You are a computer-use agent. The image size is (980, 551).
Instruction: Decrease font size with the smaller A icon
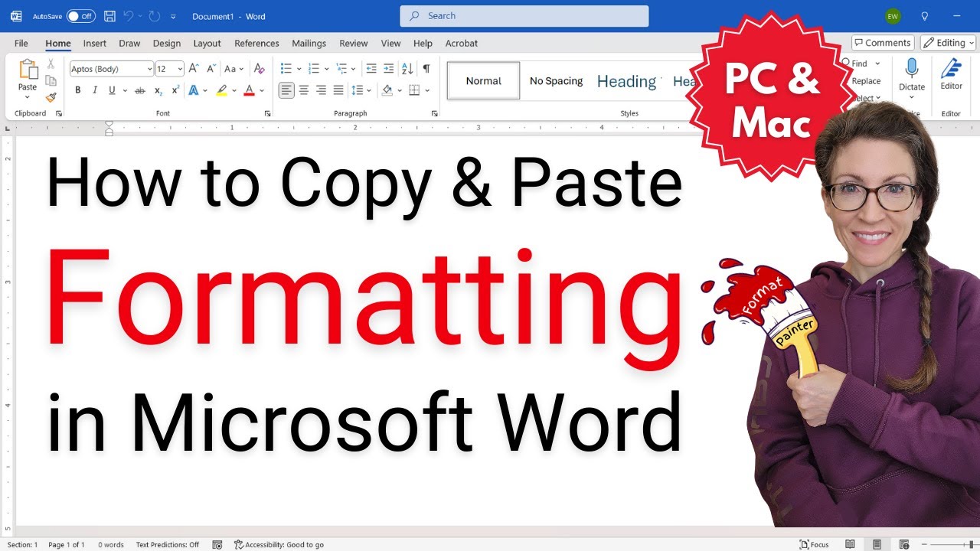(x=211, y=69)
